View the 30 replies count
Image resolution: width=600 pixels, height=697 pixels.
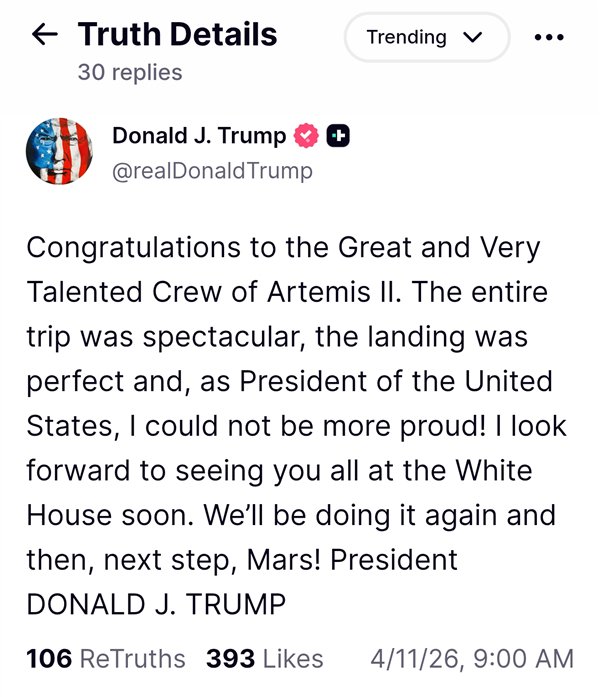(x=130, y=73)
